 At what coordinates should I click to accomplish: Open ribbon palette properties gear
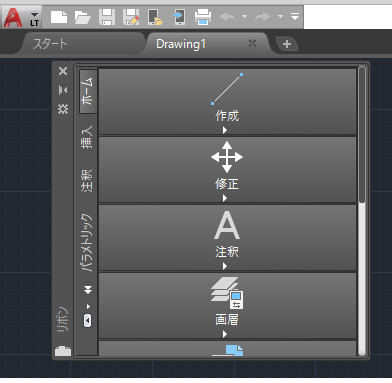coord(63,109)
